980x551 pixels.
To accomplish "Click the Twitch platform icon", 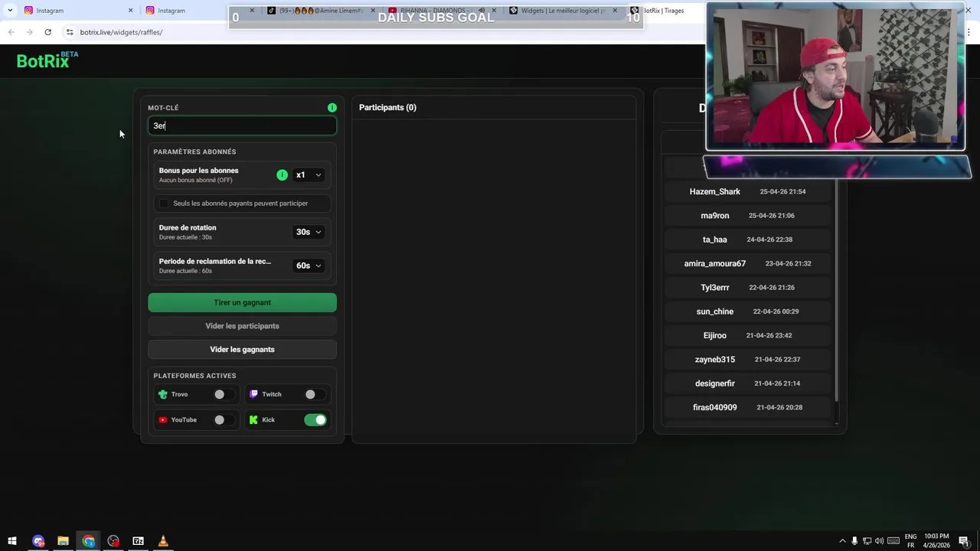I will [x=253, y=394].
